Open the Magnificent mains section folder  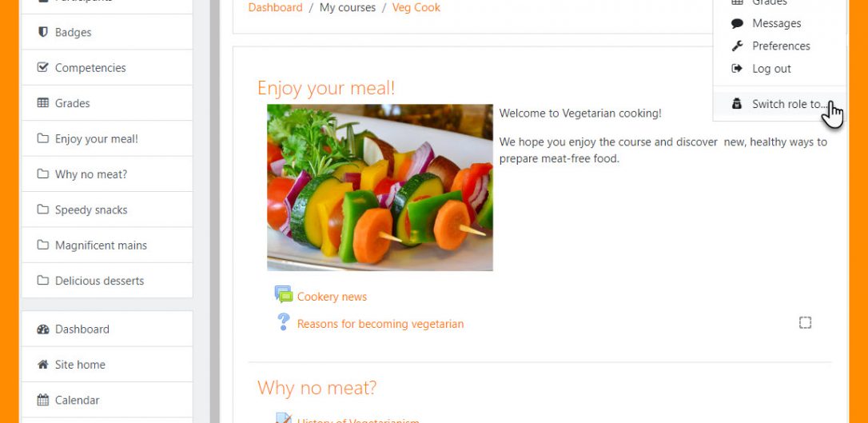tap(107, 245)
